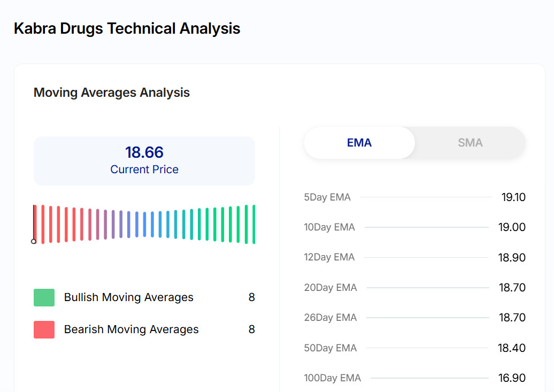Click the 50Day EMA value 18.40
554x392 pixels.
[512, 348]
